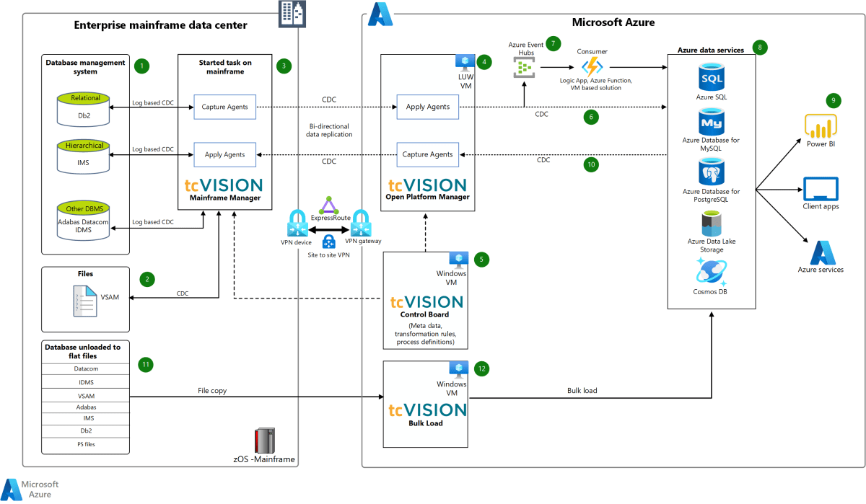Screen dimensions: 866x504
Task: Click the Adabas row in flat files list
Action: [x=86, y=407]
